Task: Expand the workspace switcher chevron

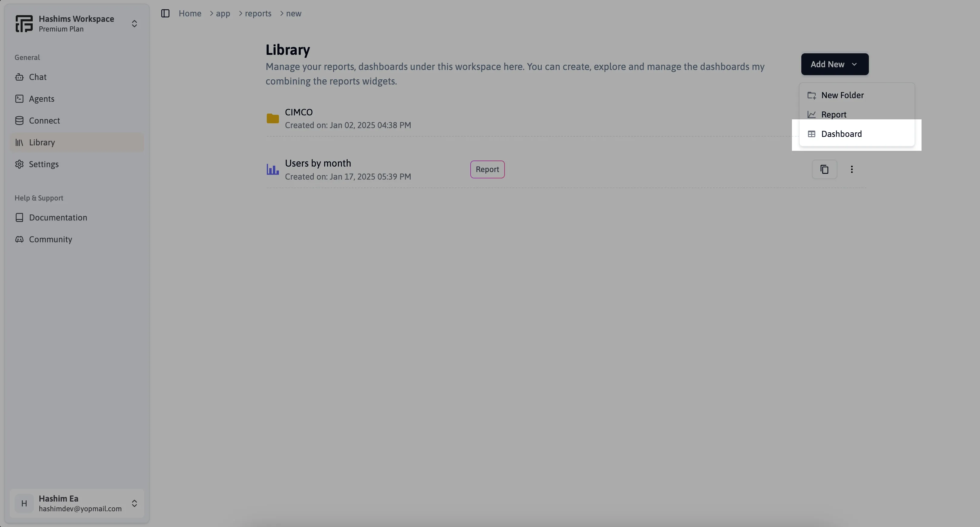Action: click(135, 23)
